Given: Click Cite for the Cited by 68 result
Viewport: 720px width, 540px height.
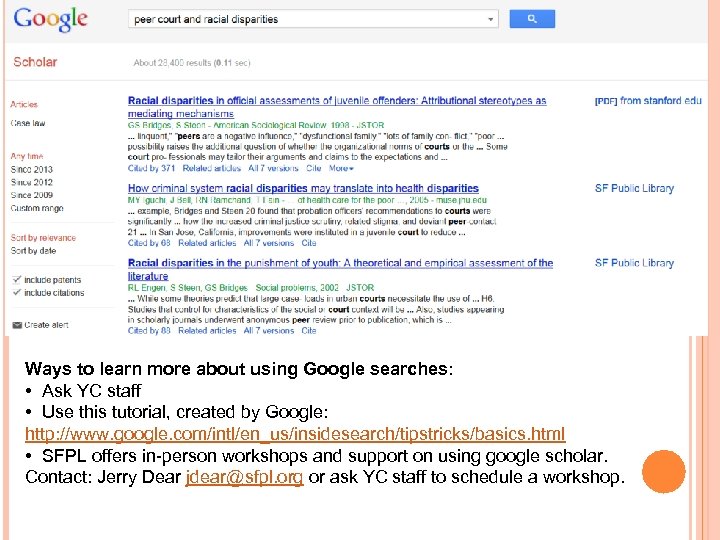Looking at the screenshot, I should click(x=309, y=243).
